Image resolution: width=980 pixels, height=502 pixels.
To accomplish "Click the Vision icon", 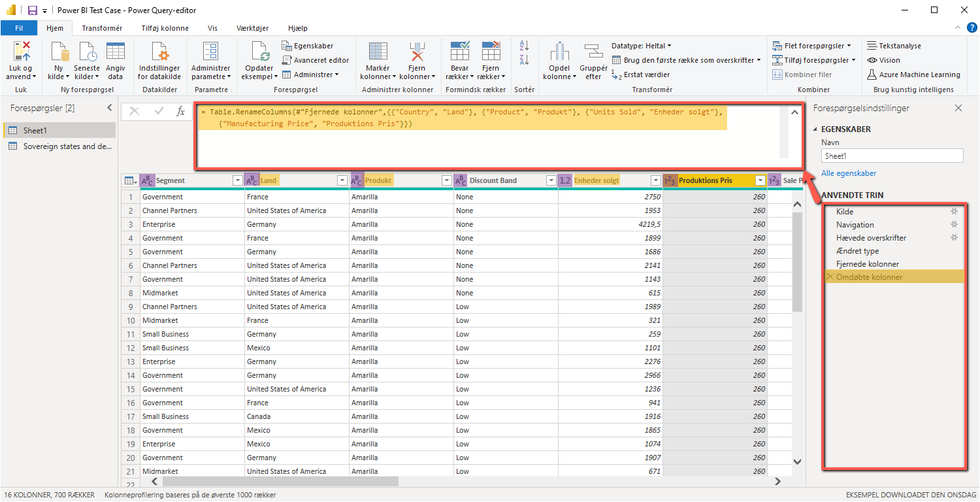I will [x=872, y=60].
